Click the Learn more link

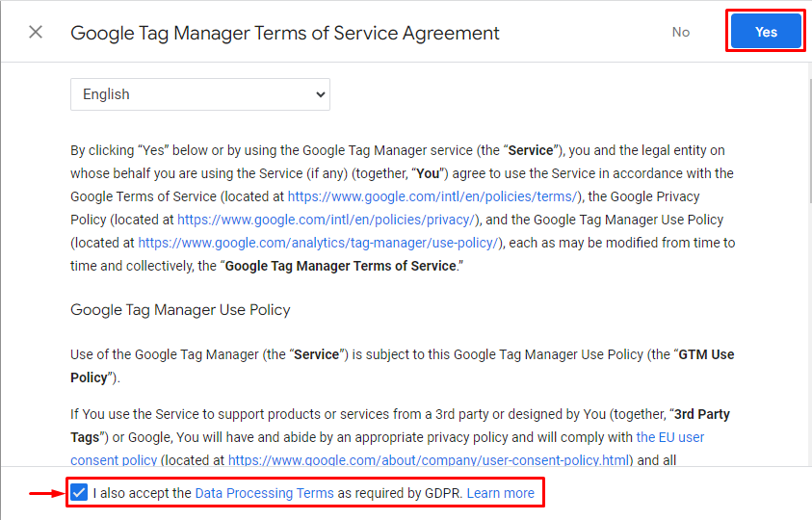pos(500,493)
